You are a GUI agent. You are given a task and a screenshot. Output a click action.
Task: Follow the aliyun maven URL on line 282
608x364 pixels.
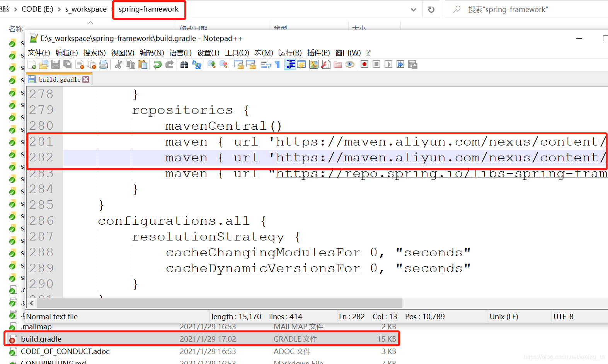point(441,157)
